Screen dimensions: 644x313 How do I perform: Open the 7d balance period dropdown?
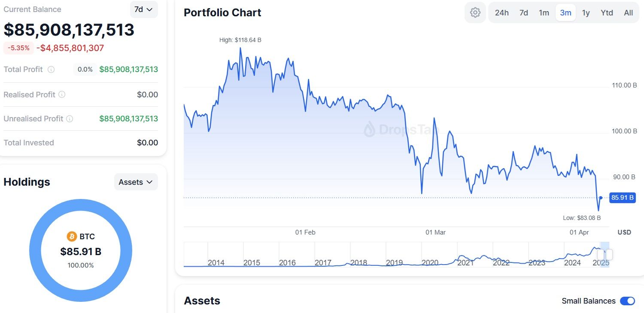pos(143,9)
